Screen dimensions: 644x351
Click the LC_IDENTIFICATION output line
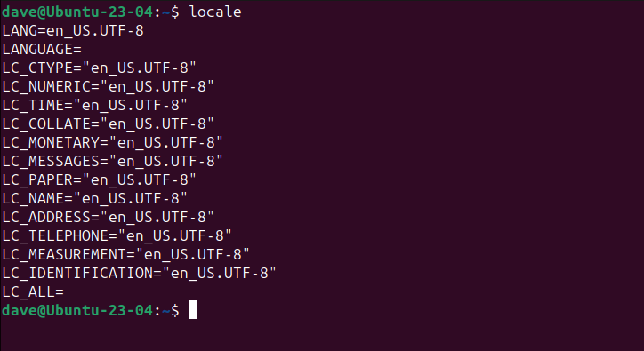click(140, 274)
